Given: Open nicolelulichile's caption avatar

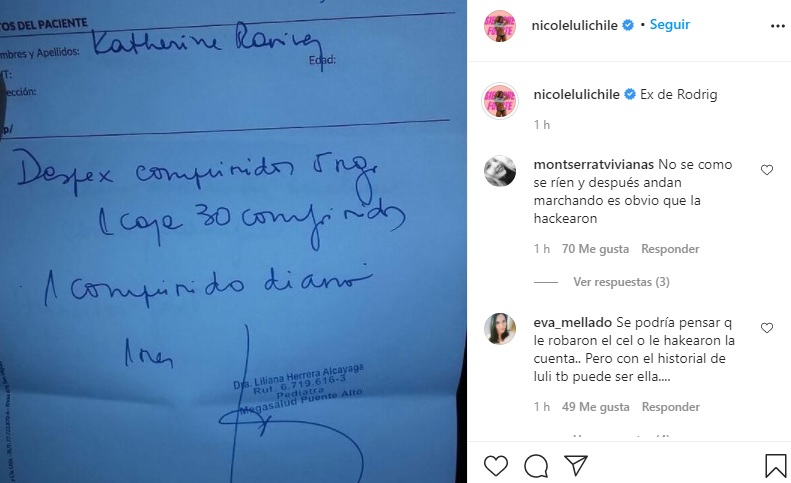Looking at the screenshot, I should 500,100.
